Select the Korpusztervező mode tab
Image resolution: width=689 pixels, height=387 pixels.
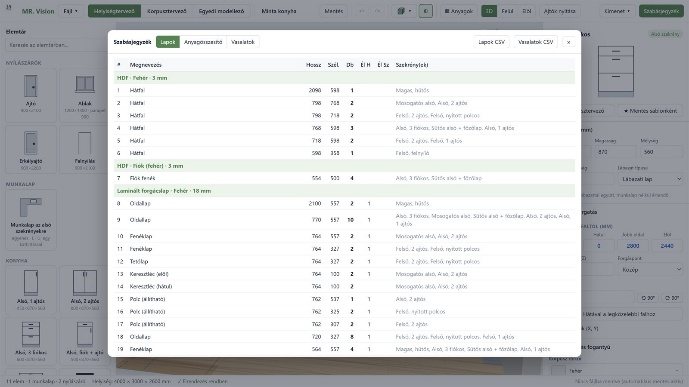(x=167, y=11)
